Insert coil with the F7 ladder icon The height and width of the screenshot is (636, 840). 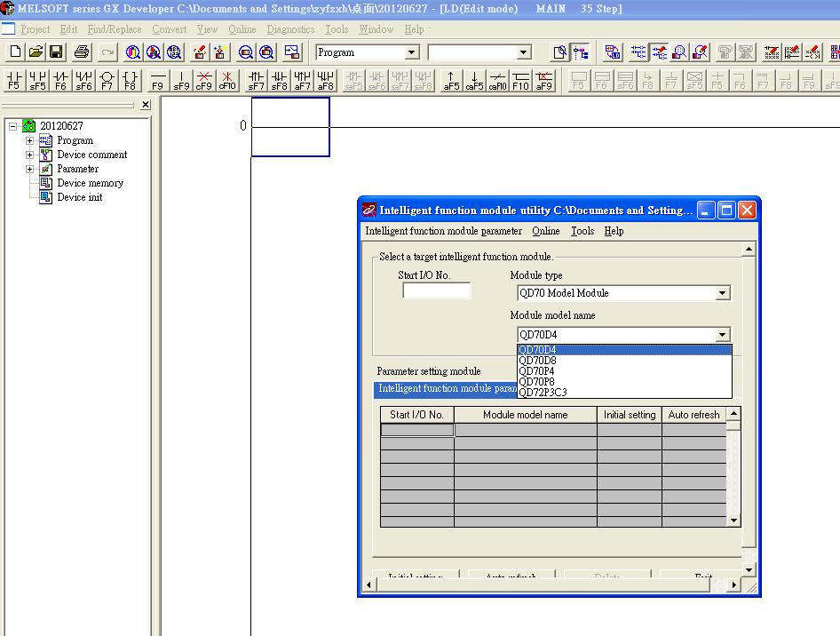point(107,81)
